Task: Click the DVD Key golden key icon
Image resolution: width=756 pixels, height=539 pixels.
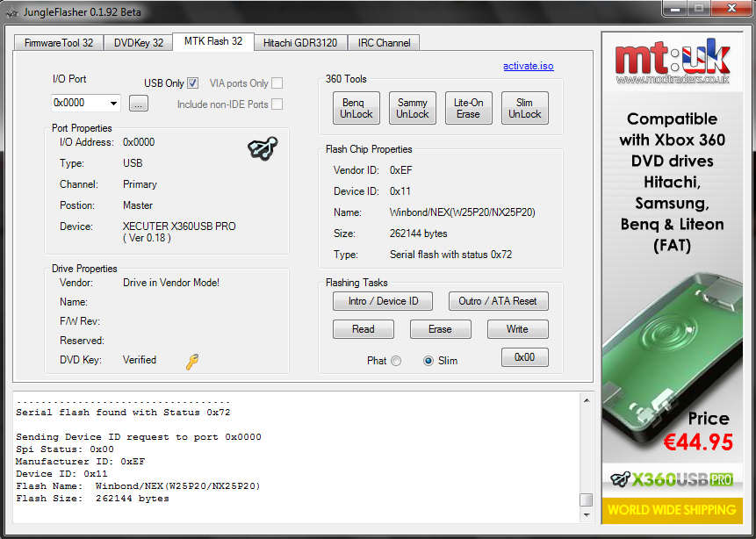Action: 192,362
